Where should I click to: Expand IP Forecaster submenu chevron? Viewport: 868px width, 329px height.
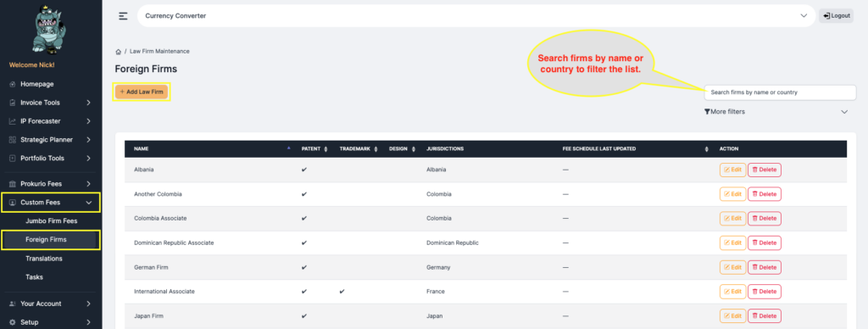(88, 121)
